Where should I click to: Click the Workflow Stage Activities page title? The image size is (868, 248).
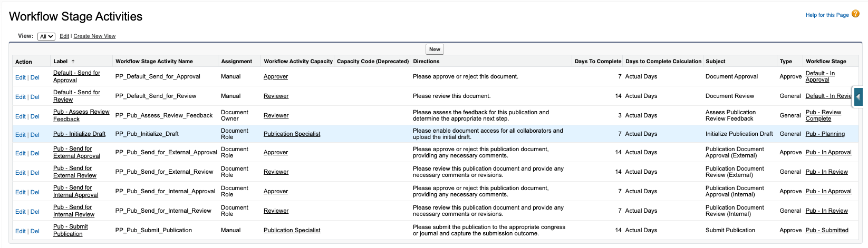coord(76,16)
